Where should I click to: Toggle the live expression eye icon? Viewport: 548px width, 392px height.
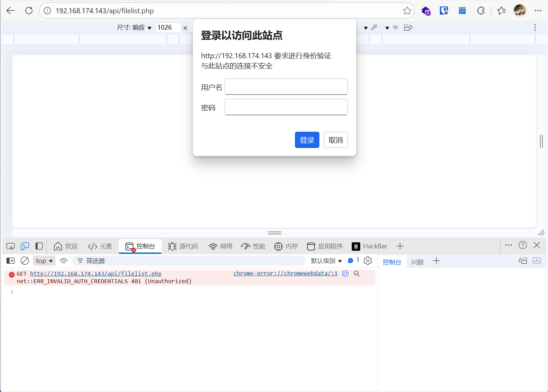(x=64, y=261)
